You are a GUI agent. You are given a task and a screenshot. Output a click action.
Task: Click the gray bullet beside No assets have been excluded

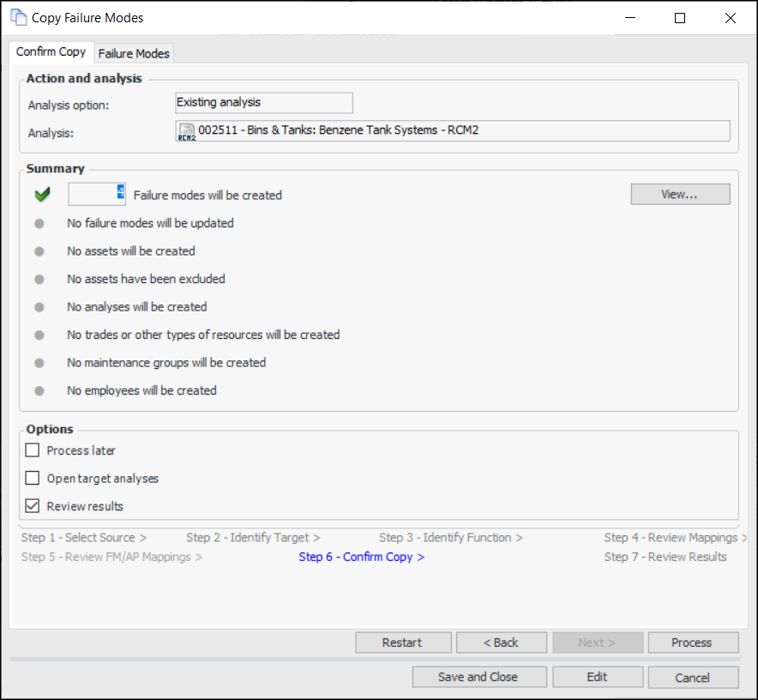point(39,279)
